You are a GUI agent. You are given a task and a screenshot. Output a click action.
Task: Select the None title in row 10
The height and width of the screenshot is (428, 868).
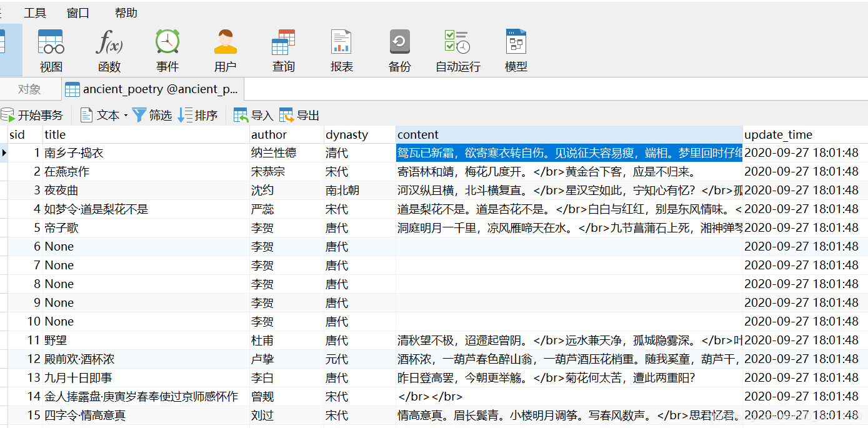click(146, 322)
